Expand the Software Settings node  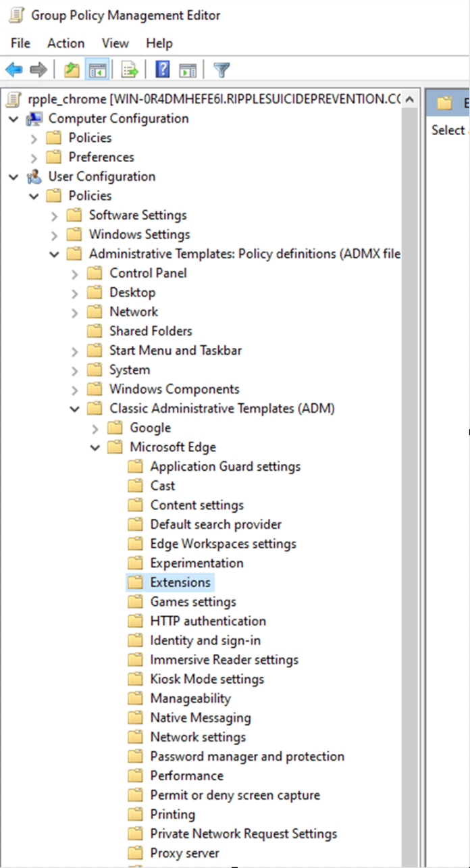[x=55, y=216]
